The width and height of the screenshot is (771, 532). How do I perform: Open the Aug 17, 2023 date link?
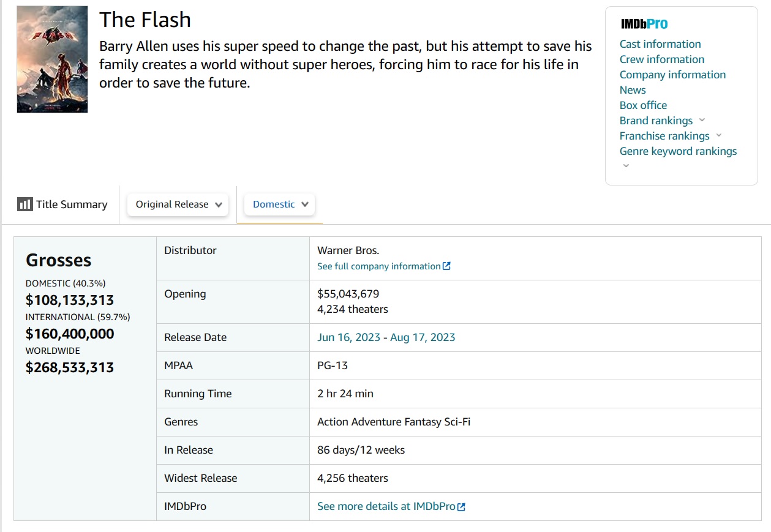click(423, 337)
